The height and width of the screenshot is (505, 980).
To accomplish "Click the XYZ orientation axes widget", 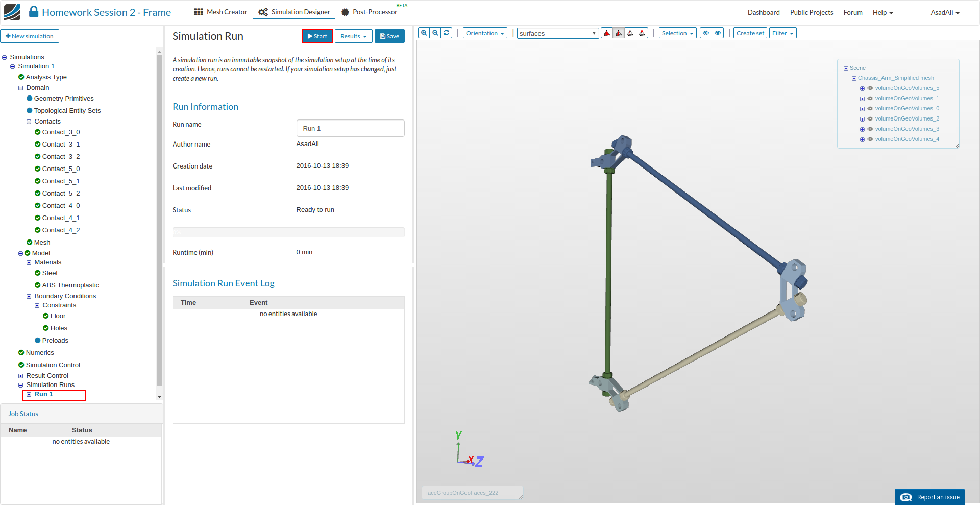I will click(x=470, y=449).
